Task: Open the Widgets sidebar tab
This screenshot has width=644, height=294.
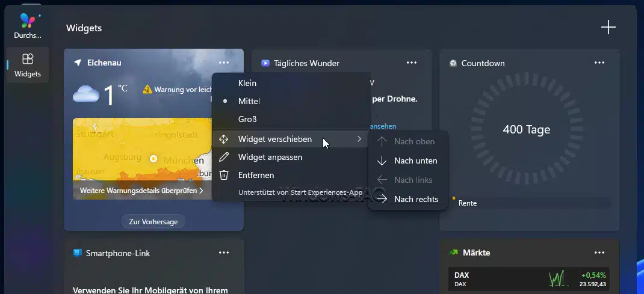Action: click(28, 65)
